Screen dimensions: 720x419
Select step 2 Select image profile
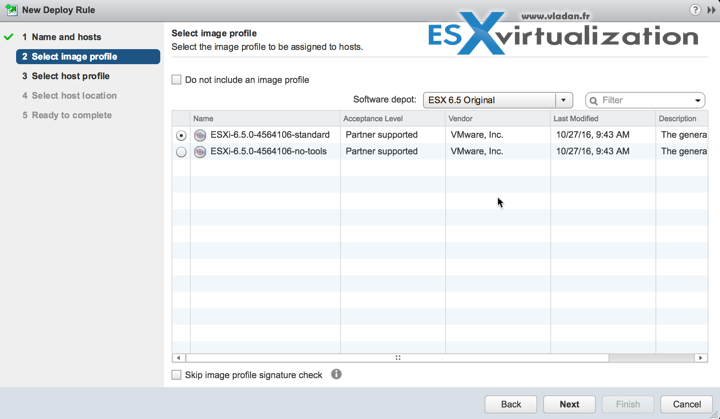coord(88,57)
